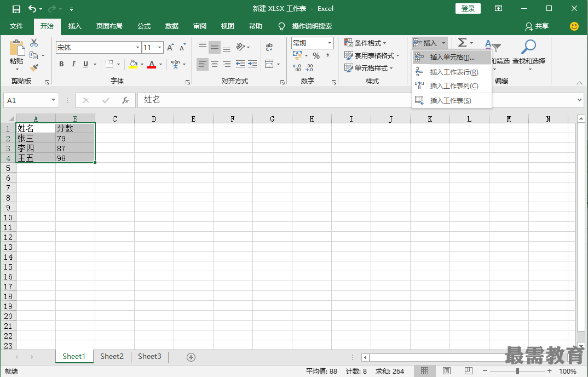Toggle Bold formatting
588x377 pixels.
61,64
